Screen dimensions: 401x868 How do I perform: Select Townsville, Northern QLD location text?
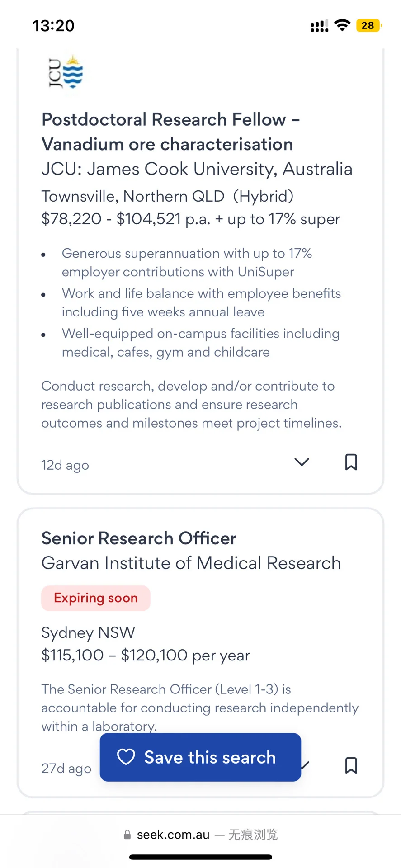click(x=133, y=196)
